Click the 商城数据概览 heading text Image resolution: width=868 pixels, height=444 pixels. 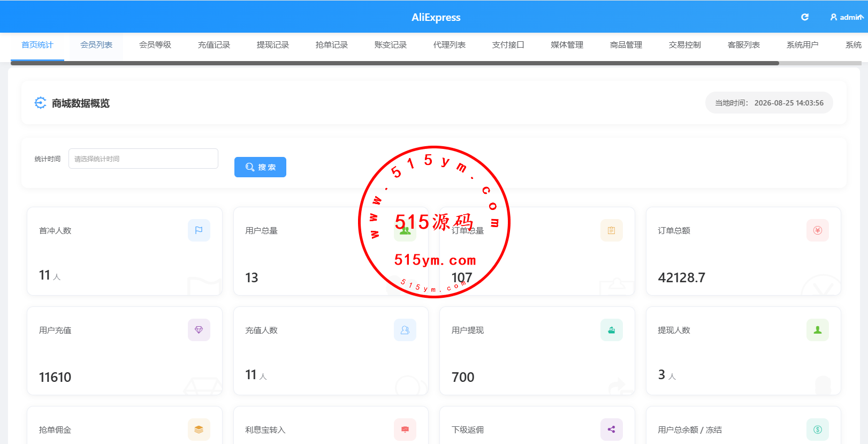(x=81, y=103)
